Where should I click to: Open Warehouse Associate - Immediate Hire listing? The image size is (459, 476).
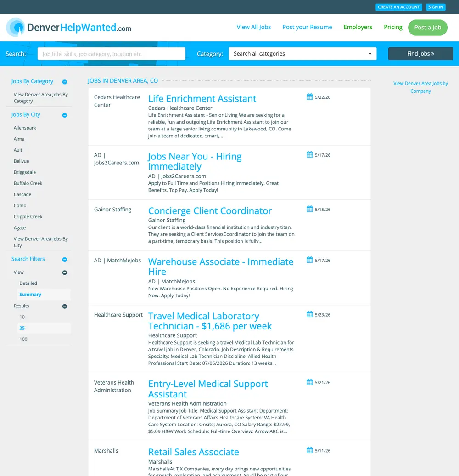point(221,266)
